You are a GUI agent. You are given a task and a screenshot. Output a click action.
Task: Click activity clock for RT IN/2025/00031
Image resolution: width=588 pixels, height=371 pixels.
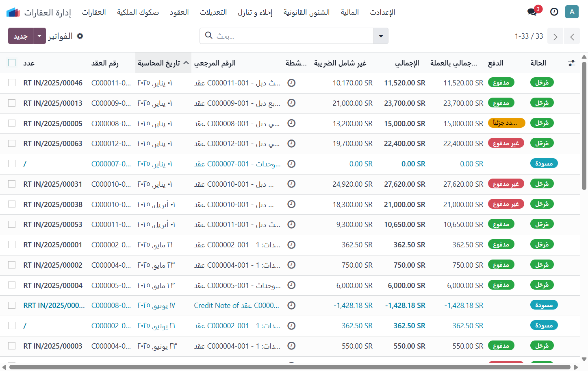tap(291, 184)
